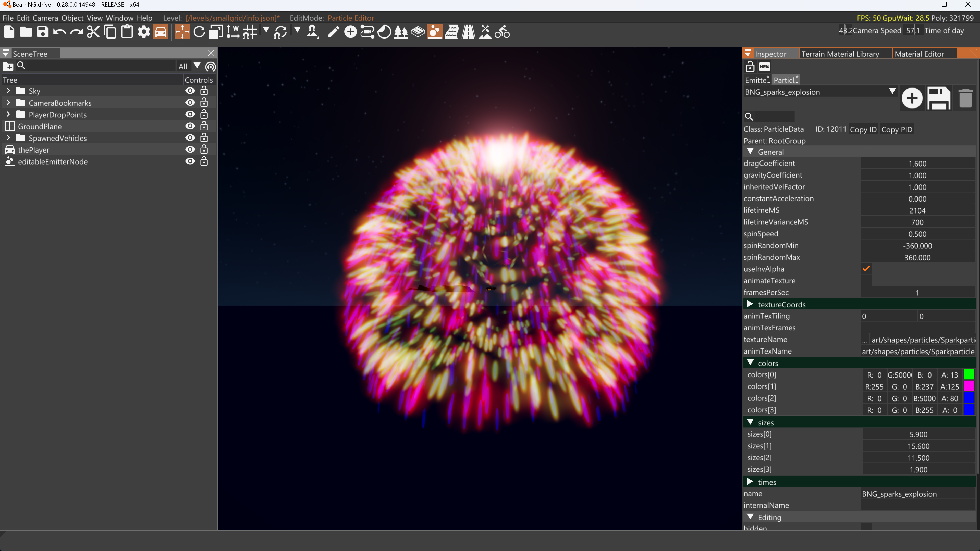
Task: Enable grid snapping magnet icon
Action: 250,32
